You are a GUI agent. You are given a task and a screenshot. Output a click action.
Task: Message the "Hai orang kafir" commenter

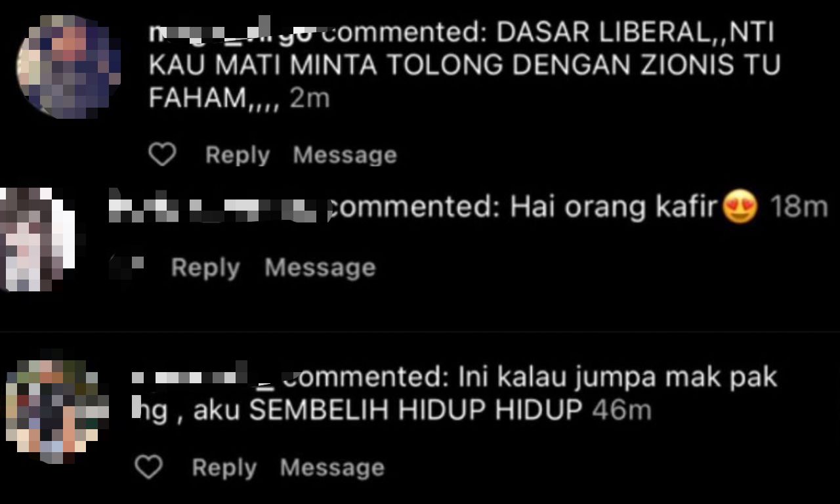point(320,268)
